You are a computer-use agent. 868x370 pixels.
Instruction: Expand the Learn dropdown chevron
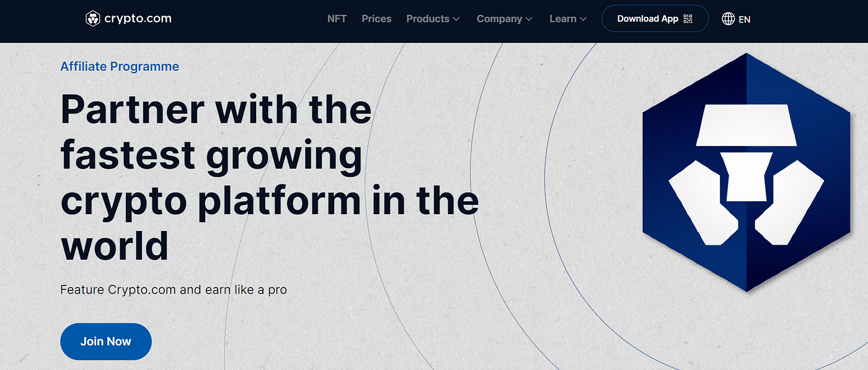583,19
